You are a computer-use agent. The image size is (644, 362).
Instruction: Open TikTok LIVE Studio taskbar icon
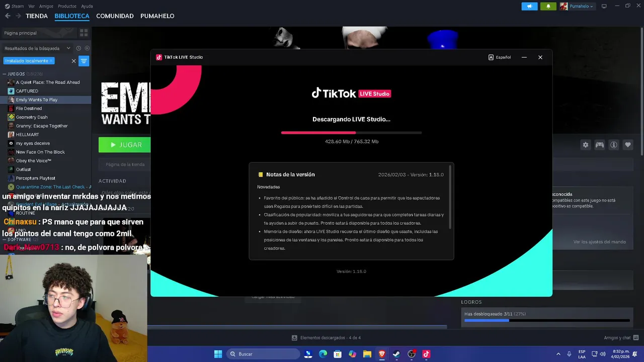click(x=426, y=354)
